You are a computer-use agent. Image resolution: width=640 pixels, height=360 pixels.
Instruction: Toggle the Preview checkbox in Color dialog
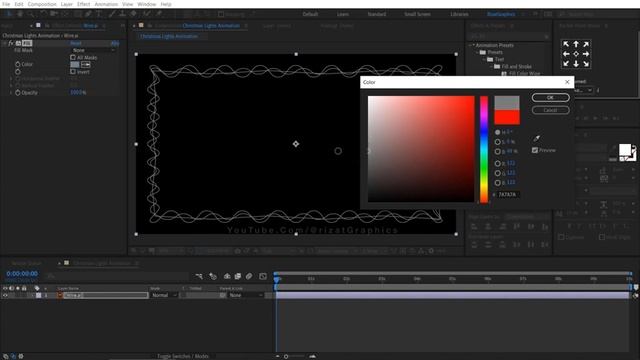535,150
